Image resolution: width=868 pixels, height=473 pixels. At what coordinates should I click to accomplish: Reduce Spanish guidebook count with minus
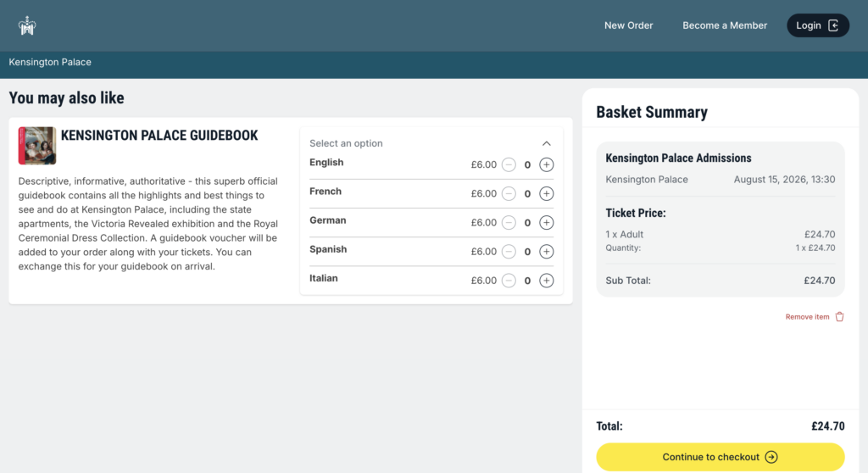(509, 252)
